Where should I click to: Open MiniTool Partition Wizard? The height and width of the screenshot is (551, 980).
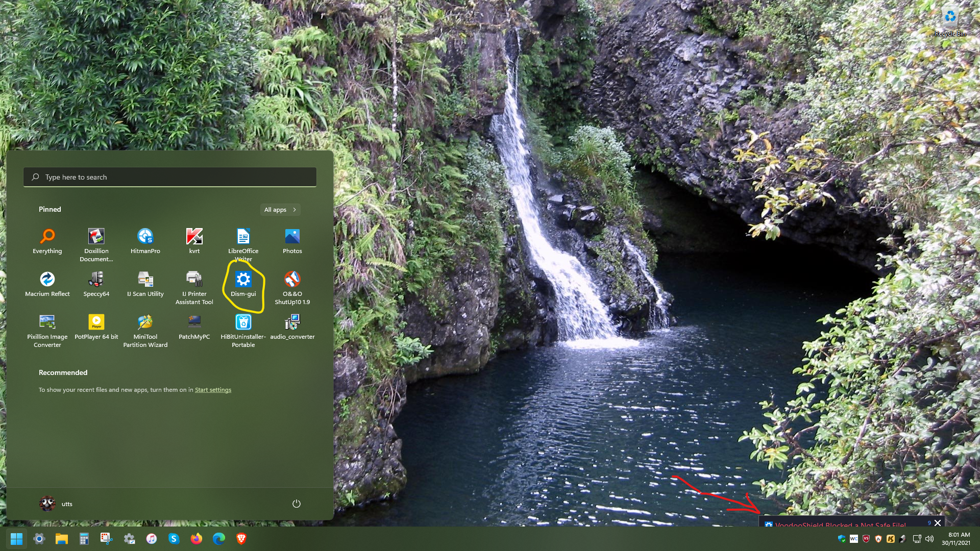145,327
